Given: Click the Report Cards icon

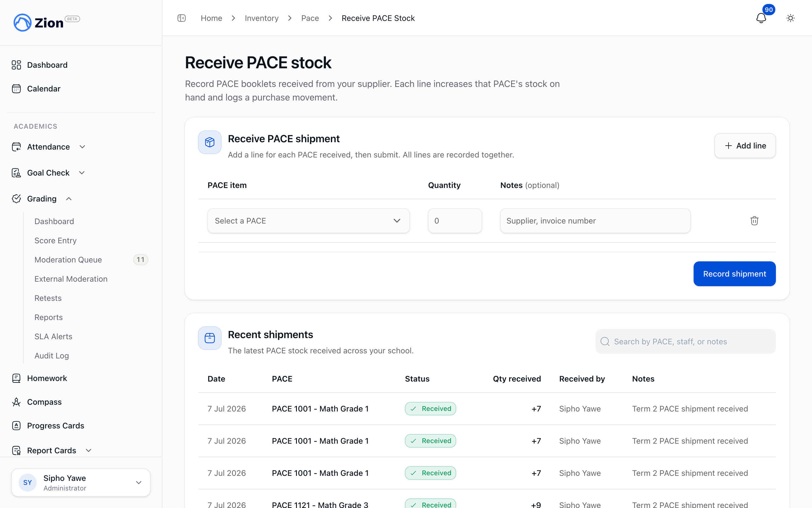Looking at the screenshot, I should (16, 450).
